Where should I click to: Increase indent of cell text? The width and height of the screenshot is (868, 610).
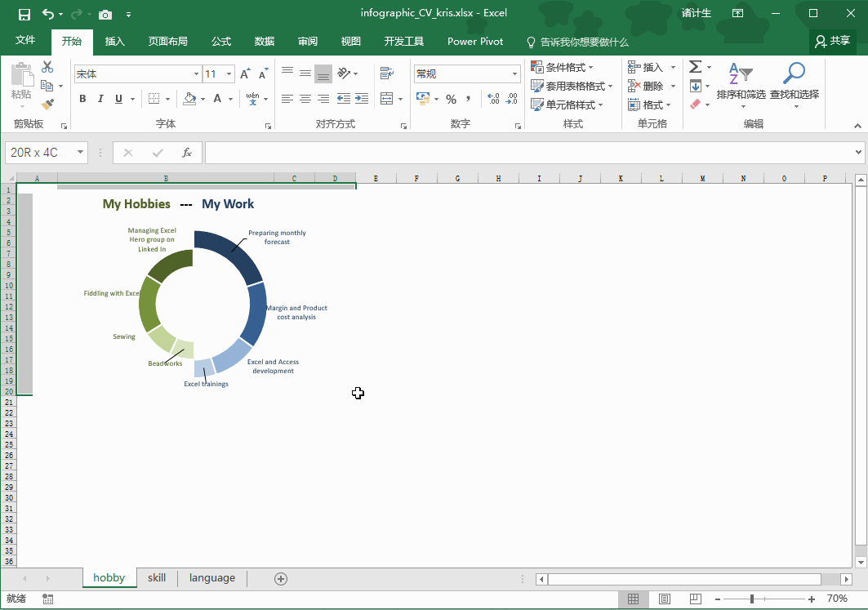coord(362,99)
